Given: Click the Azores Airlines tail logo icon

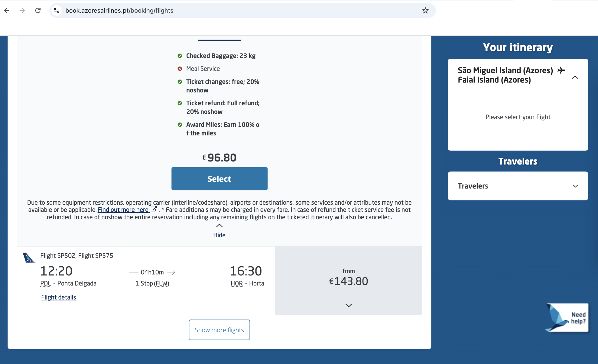Looking at the screenshot, I should pyautogui.click(x=29, y=257).
